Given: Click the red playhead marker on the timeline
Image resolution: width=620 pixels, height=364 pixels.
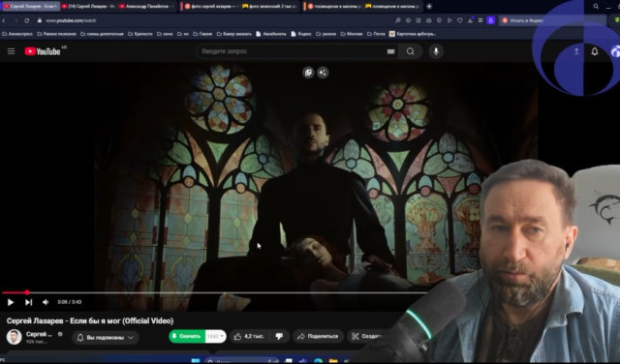Looking at the screenshot, I should point(27,293).
